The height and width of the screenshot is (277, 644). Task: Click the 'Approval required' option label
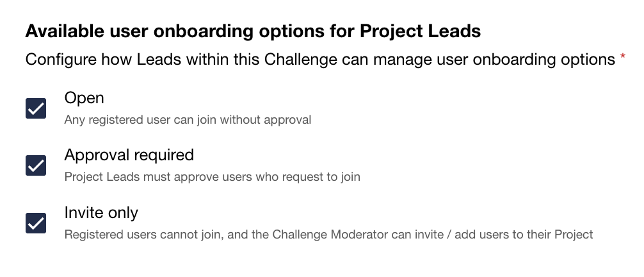click(x=129, y=155)
